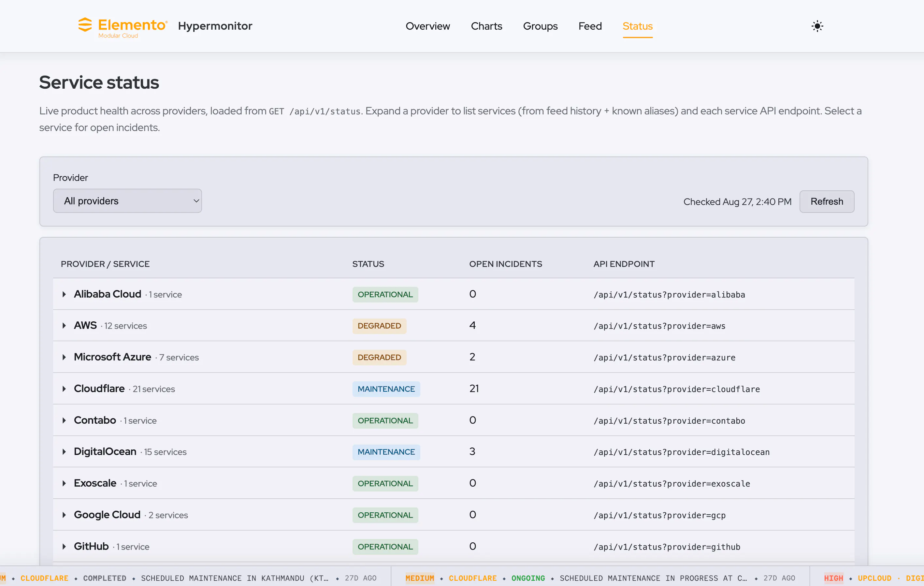The width and height of the screenshot is (924, 586).
Task: Click the GitHub provider name
Action: 91,546
